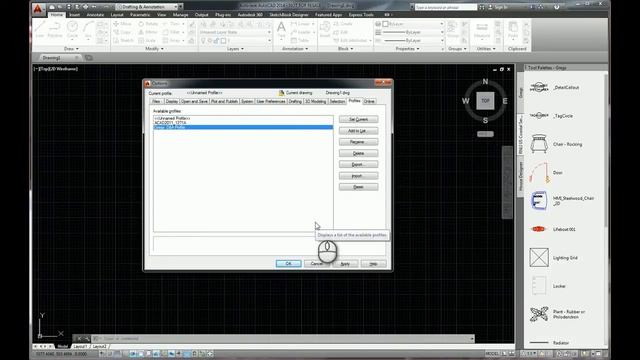
Task: Switch to the View ribbon tab
Action: (x=162, y=15)
